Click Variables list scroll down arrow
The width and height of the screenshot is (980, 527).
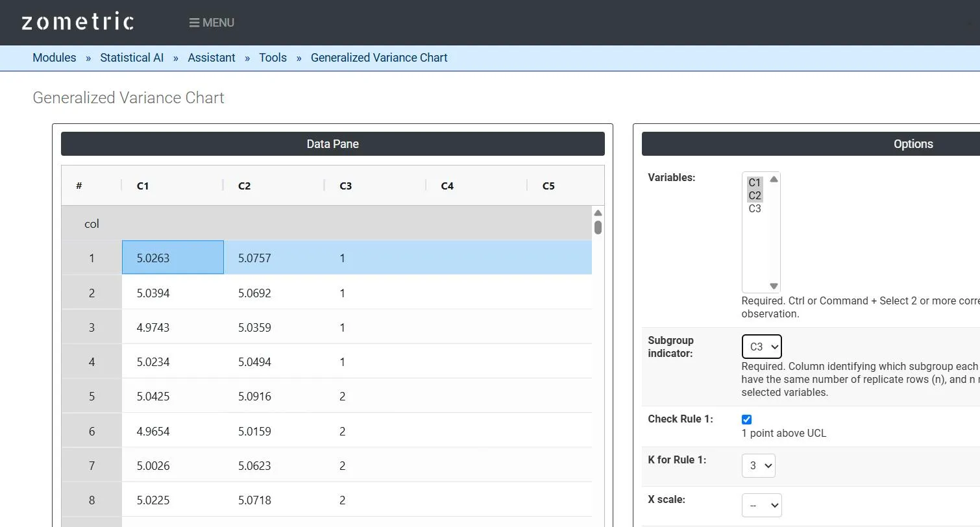[774, 286]
